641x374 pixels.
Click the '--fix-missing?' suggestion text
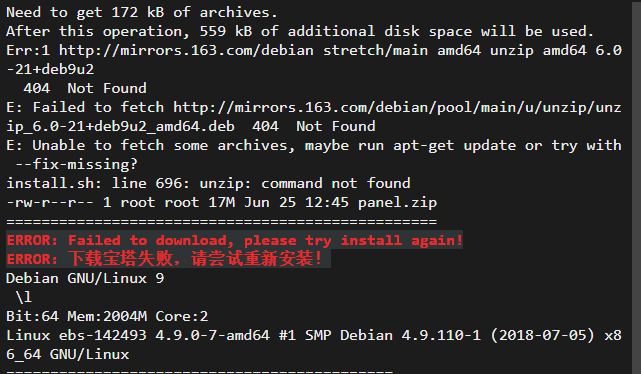[x=76, y=164]
